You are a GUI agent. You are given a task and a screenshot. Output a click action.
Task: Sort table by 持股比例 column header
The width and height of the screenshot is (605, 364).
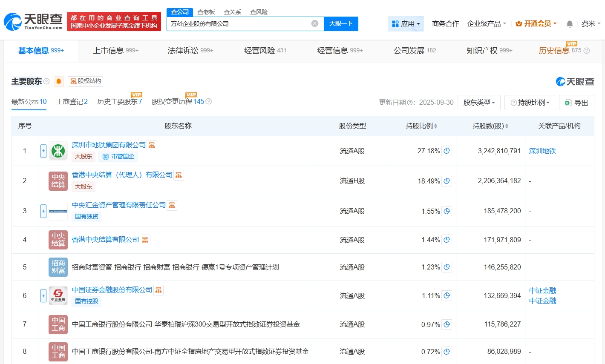(421, 126)
